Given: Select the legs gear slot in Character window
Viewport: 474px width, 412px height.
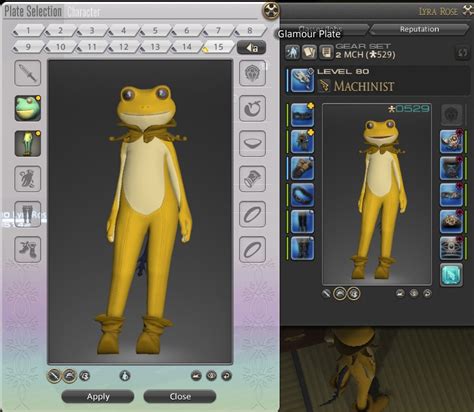Looking at the screenshot, I should click(x=302, y=221).
